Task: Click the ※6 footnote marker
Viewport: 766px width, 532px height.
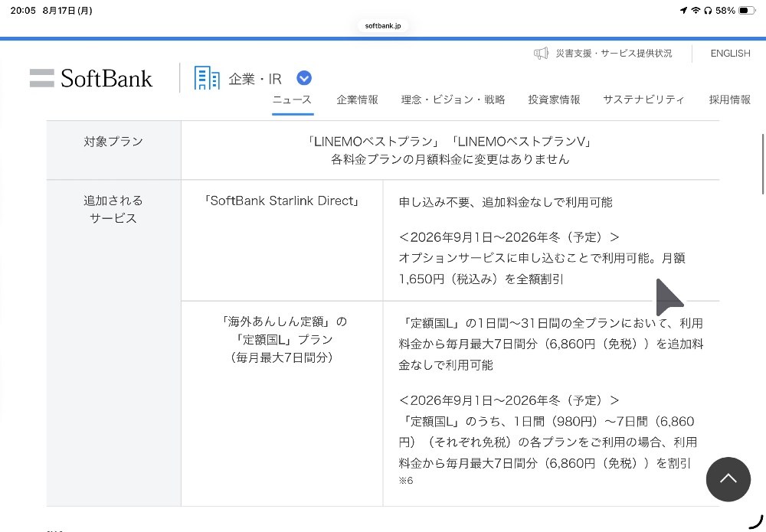Action: click(x=406, y=481)
